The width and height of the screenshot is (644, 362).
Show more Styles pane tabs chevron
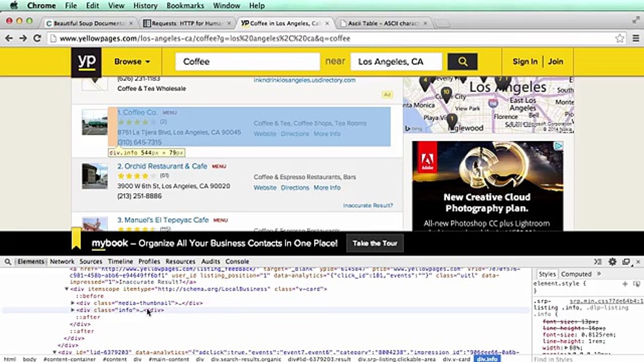[599, 274]
